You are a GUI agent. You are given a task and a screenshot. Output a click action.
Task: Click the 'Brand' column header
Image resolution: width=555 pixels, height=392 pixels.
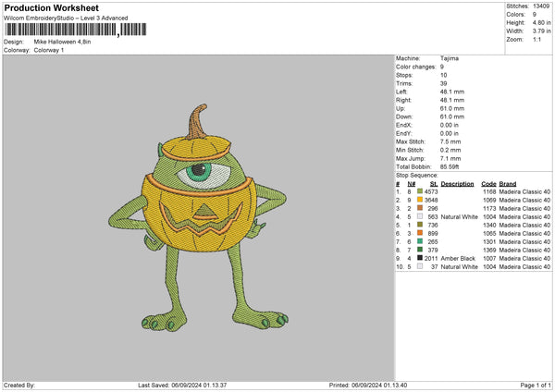(x=508, y=184)
